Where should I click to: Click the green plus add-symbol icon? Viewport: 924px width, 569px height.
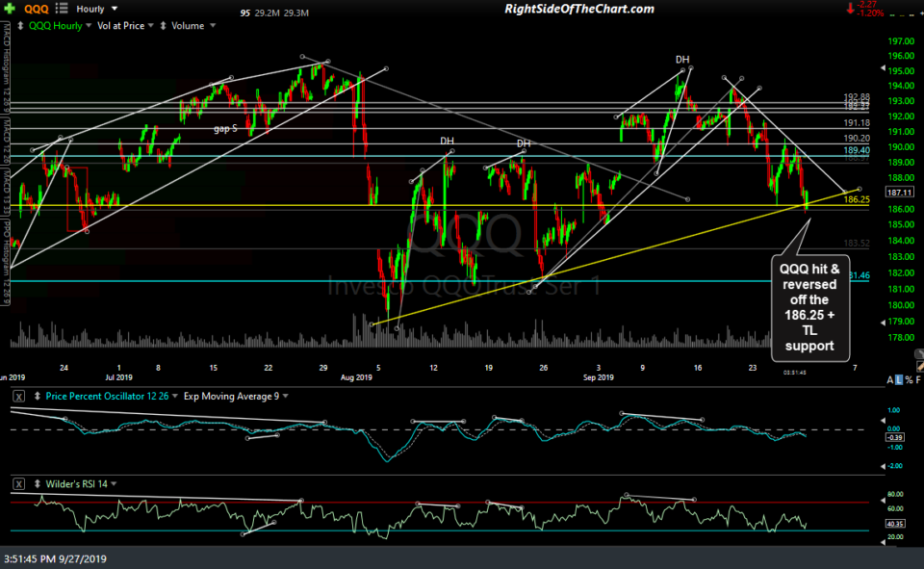point(10,8)
